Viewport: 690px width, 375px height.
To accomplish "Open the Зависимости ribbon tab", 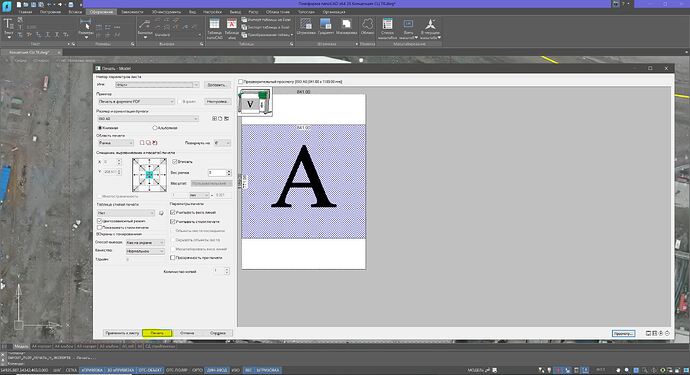I will click(132, 12).
